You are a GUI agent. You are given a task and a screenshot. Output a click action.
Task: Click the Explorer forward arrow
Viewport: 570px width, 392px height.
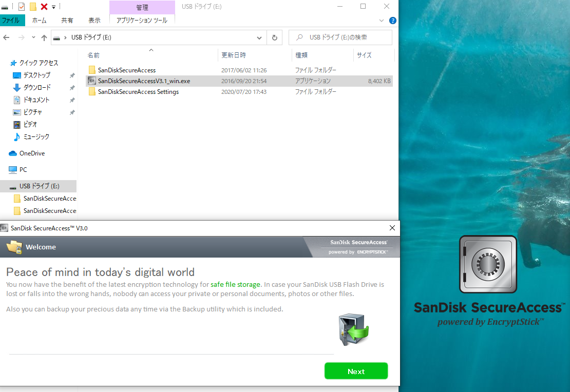click(22, 37)
